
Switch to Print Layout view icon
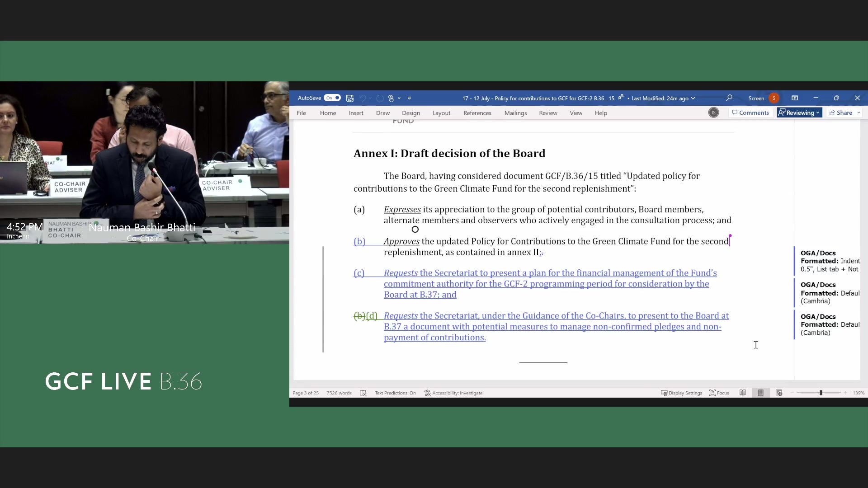[x=761, y=393]
